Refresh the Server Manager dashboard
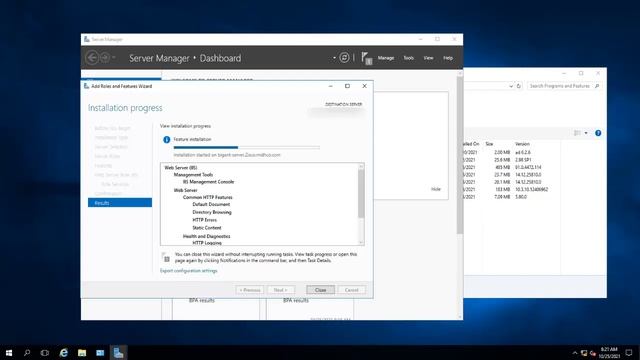This screenshot has height=360, width=640. coord(344,58)
